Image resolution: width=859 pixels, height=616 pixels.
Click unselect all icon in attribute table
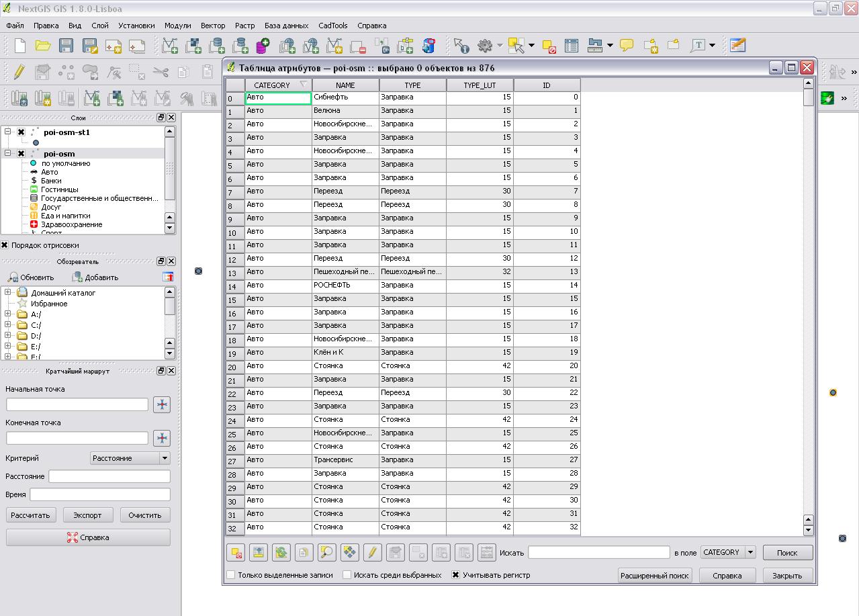pyautogui.click(x=236, y=552)
